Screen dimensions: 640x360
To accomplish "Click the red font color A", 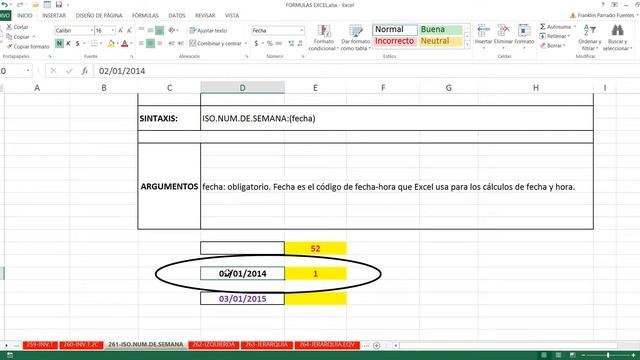I will tap(125, 43).
